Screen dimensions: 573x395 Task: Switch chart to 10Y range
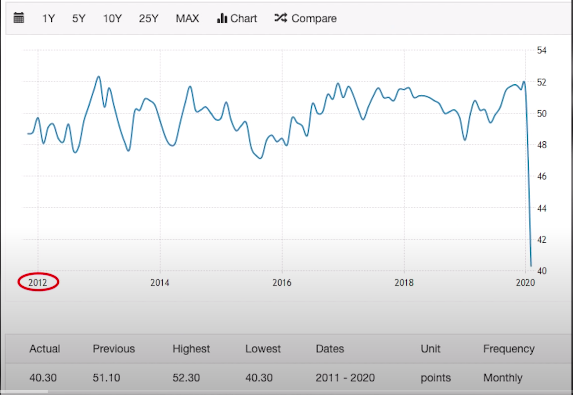112,18
